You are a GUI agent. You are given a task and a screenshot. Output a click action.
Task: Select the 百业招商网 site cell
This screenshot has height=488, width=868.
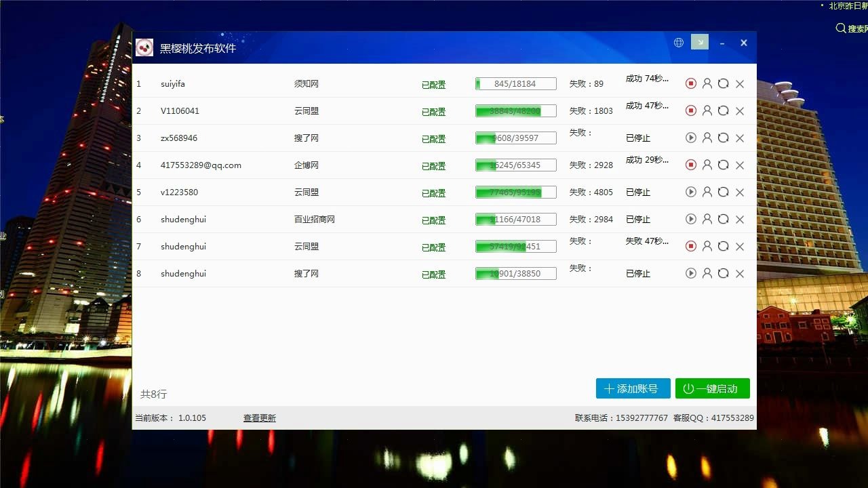315,220
